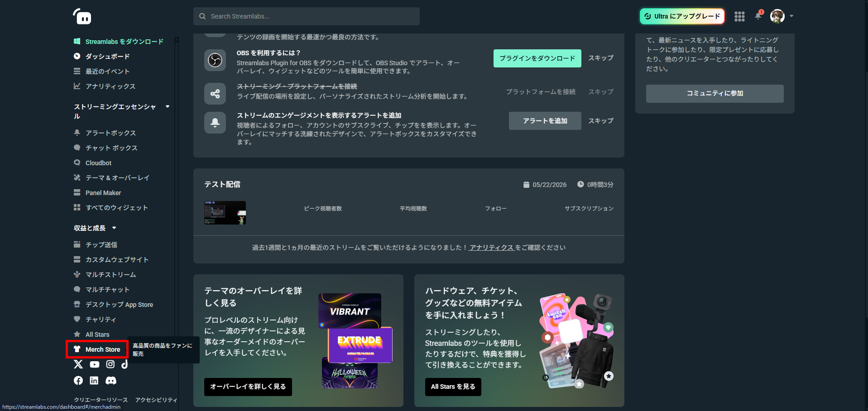Click the Halloween overlay thumbnail
The height and width of the screenshot is (411, 868).
[350, 375]
